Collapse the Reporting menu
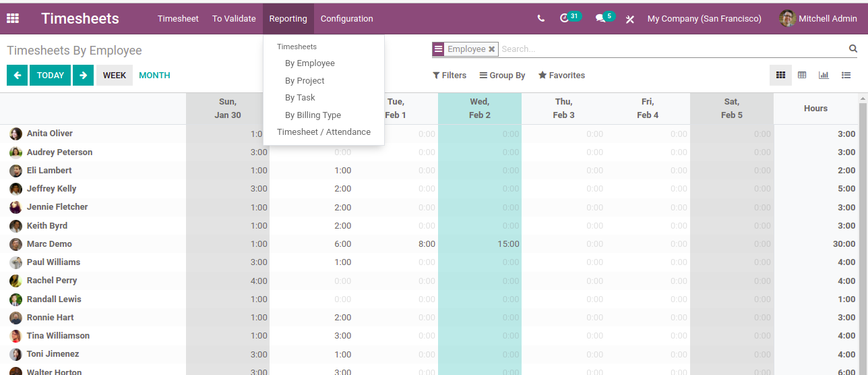The width and height of the screenshot is (868, 375). pos(288,19)
